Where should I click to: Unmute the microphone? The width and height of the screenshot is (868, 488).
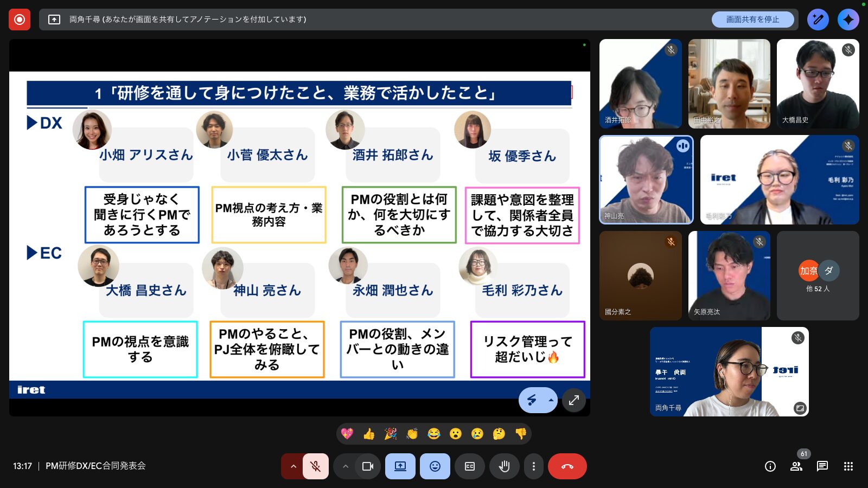(315, 466)
